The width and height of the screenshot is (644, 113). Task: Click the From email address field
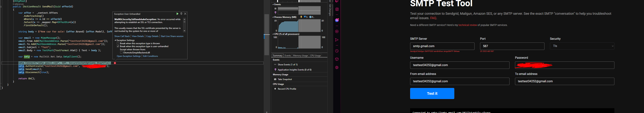459,81
